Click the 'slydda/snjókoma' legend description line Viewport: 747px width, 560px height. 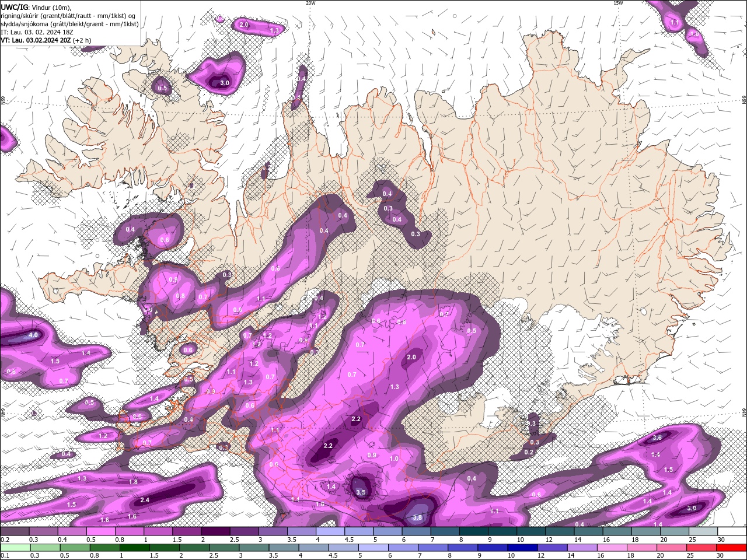coord(69,24)
